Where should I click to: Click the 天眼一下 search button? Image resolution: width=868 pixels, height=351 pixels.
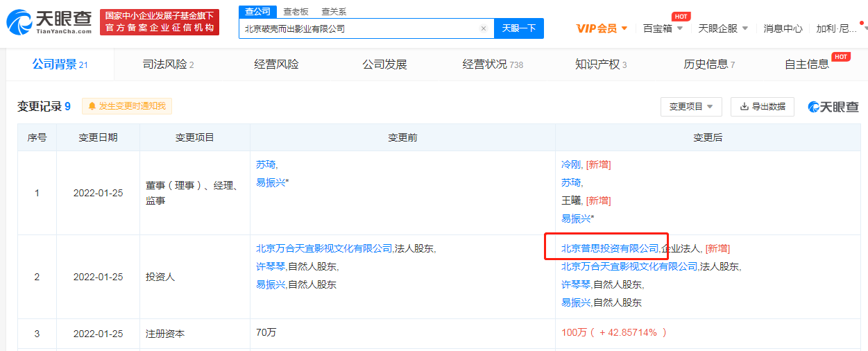click(x=519, y=28)
